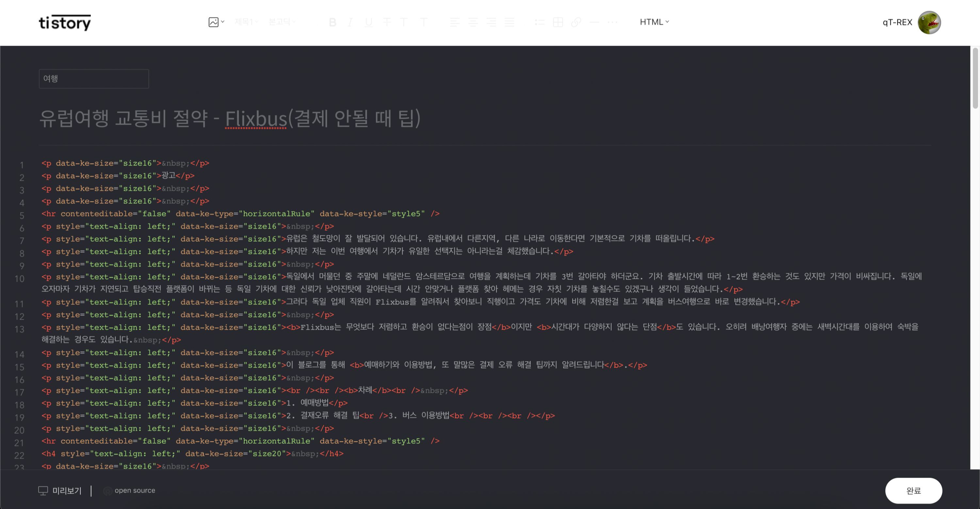Toggle bold text formatting
This screenshot has height=509, width=980.
click(332, 22)
